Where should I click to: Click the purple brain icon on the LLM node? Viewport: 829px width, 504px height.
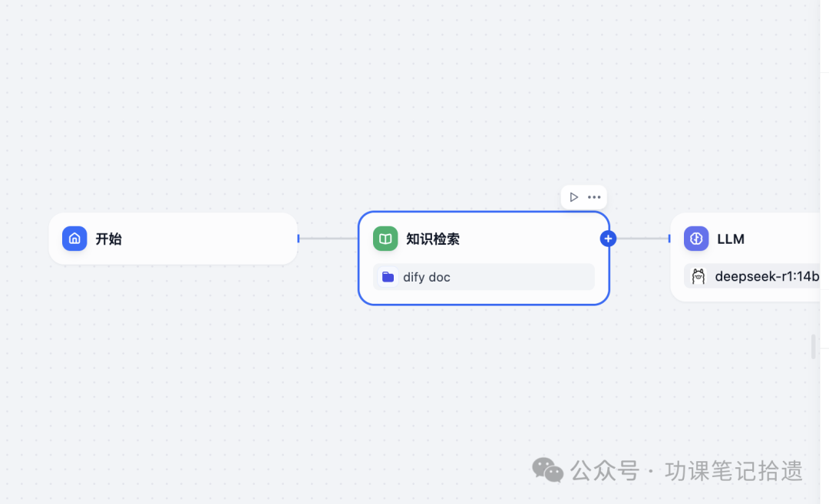(695, 239)
